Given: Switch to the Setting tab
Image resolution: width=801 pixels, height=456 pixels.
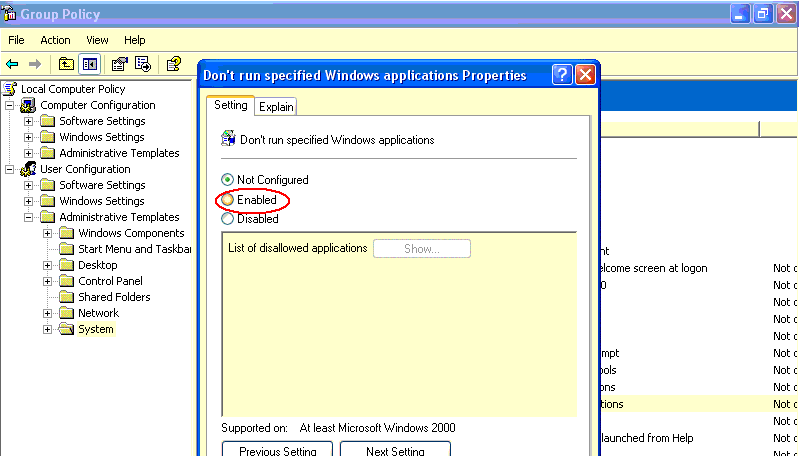Looking at the screenshot, I should point(230,105).
